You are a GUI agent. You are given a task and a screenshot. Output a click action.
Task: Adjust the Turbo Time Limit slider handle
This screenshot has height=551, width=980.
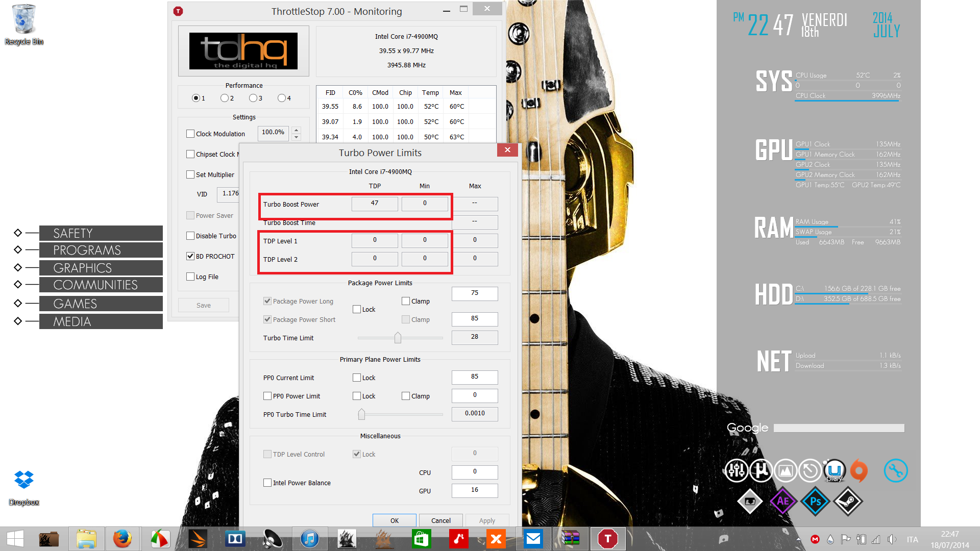[398, 338]
